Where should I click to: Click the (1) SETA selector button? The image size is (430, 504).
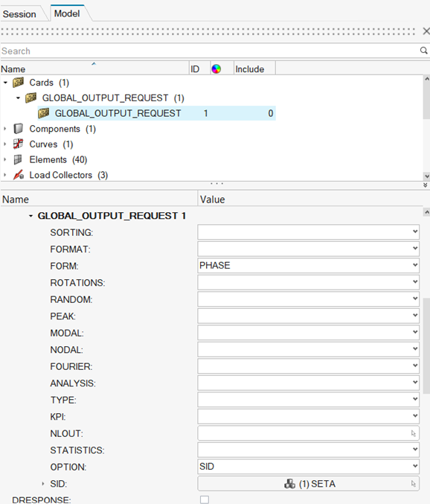[x=308, y=483]
